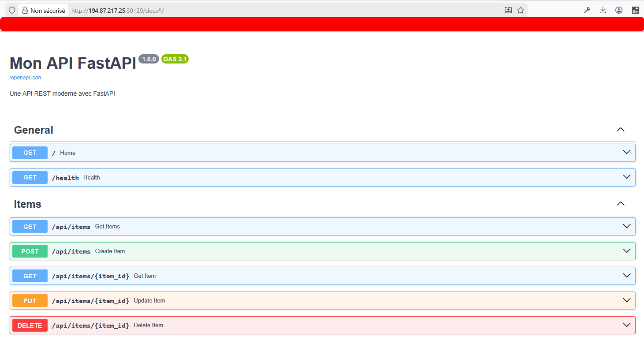Click the shield tracking protection icon

point(12,10)
